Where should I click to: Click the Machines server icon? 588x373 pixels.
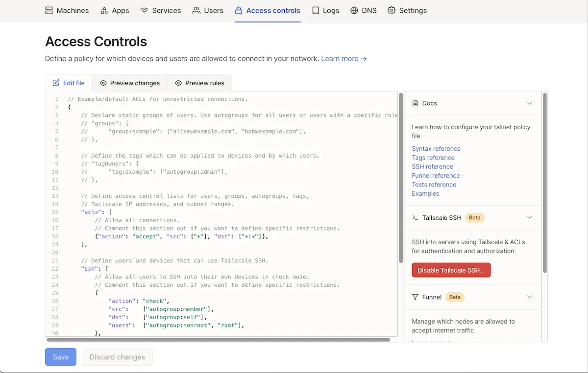pyautogui.click(x=49, y=10)
